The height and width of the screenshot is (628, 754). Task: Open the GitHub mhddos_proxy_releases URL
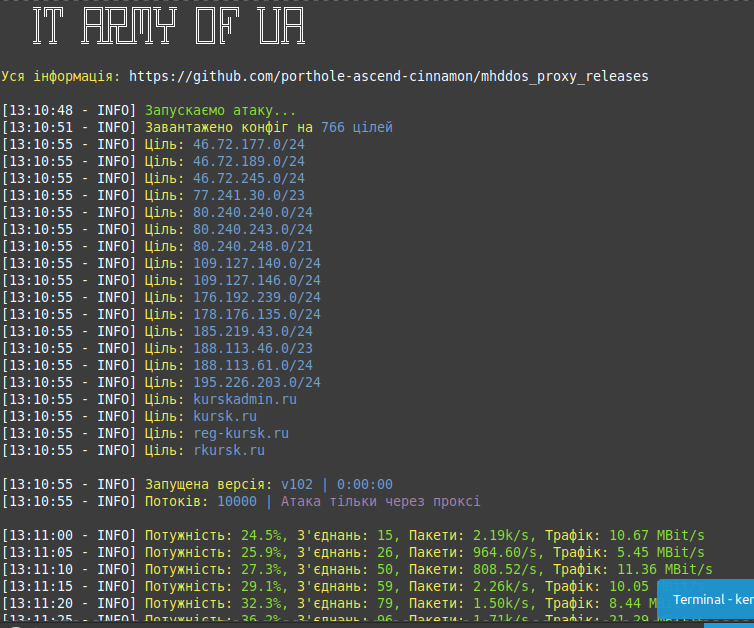point(388,76)
